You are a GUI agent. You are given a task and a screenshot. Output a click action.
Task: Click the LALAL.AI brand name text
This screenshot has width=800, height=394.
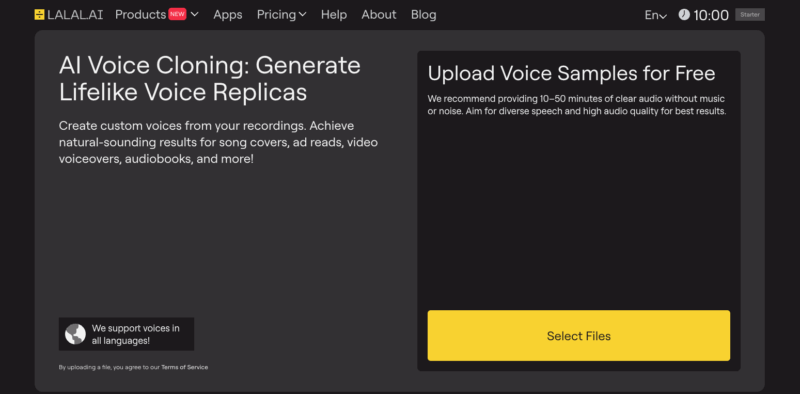tap(75, 15)
